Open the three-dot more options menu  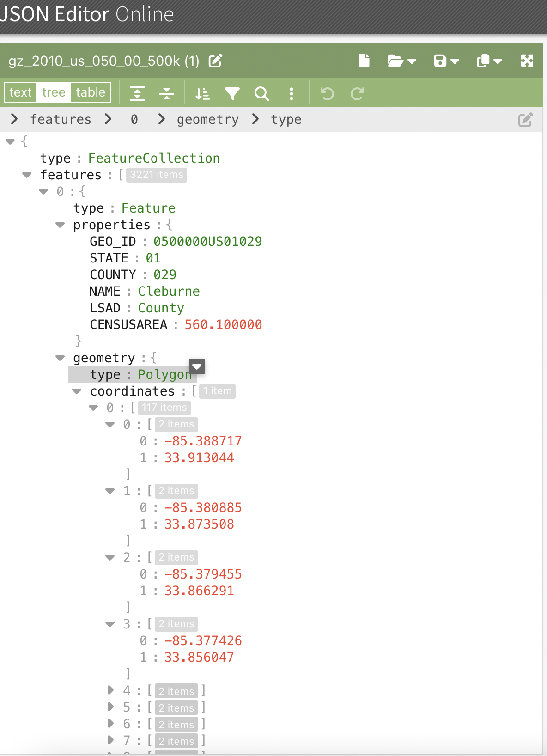tap(291, 94)
